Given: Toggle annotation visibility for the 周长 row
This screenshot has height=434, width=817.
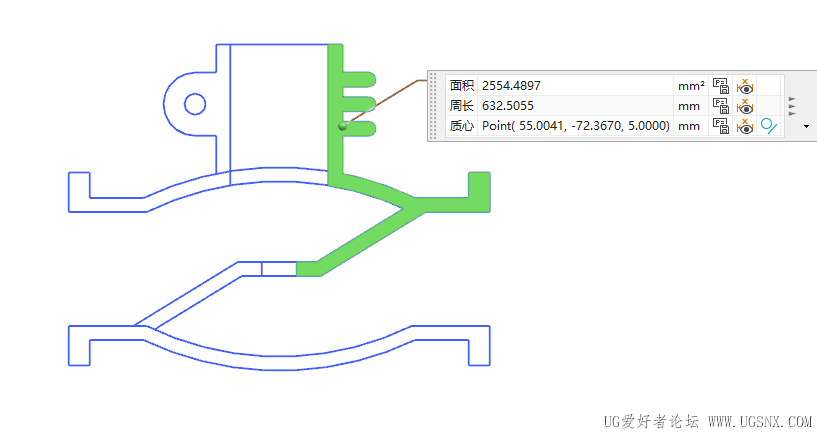Looking at the screenshot, I should point(745,106).
